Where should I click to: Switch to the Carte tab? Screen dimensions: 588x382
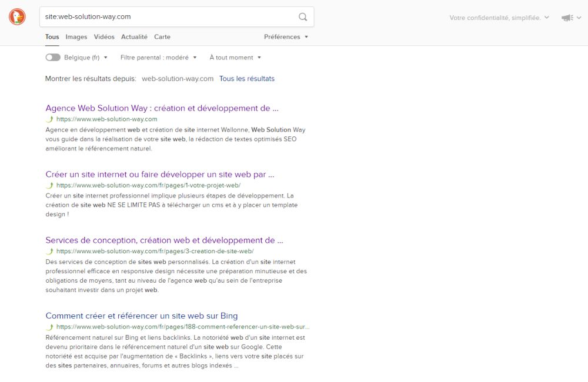click(162, 37)
